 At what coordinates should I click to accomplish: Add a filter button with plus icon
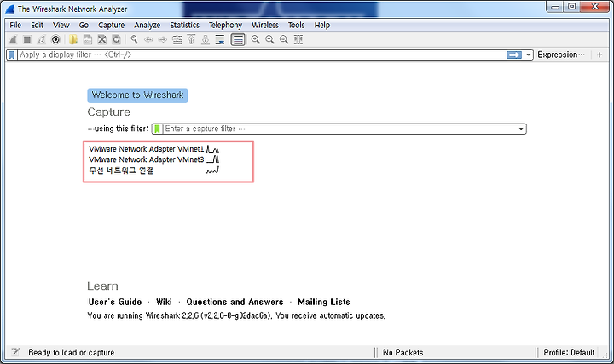(x=600, y=55)
